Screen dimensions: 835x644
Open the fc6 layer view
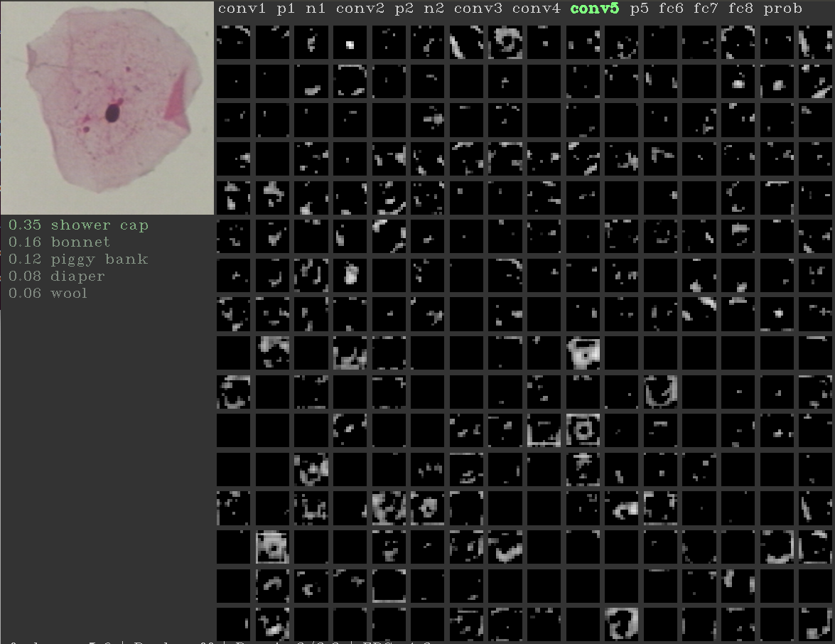pos(671,9)
